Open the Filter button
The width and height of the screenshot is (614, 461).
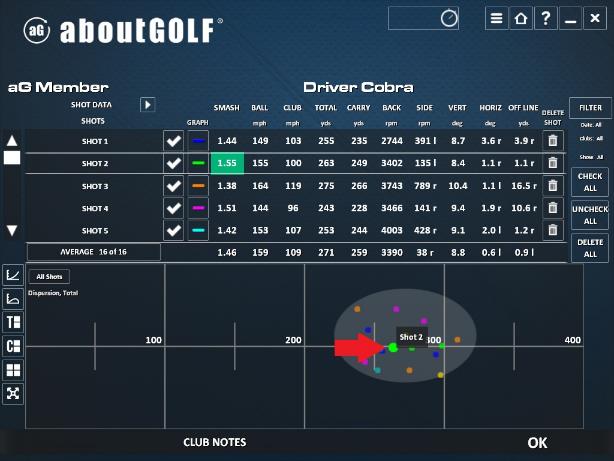(x=590, y=107)
